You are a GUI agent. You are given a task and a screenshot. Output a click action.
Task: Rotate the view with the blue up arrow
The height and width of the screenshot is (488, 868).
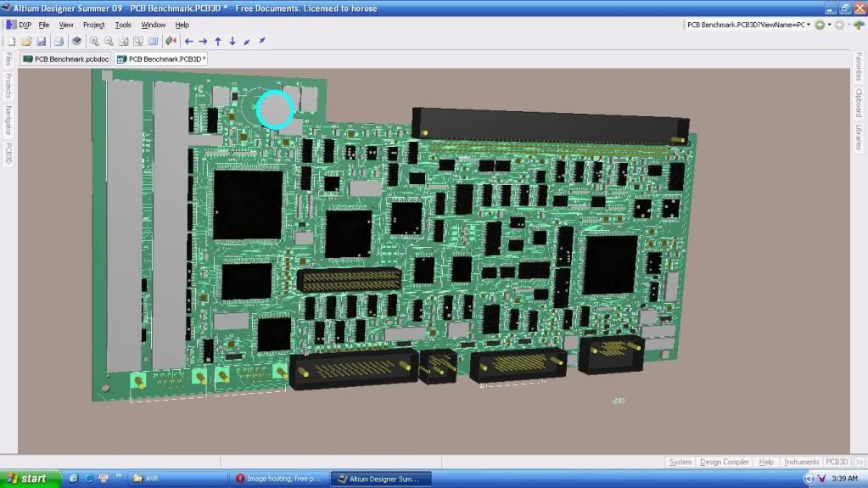pos(217,41)
